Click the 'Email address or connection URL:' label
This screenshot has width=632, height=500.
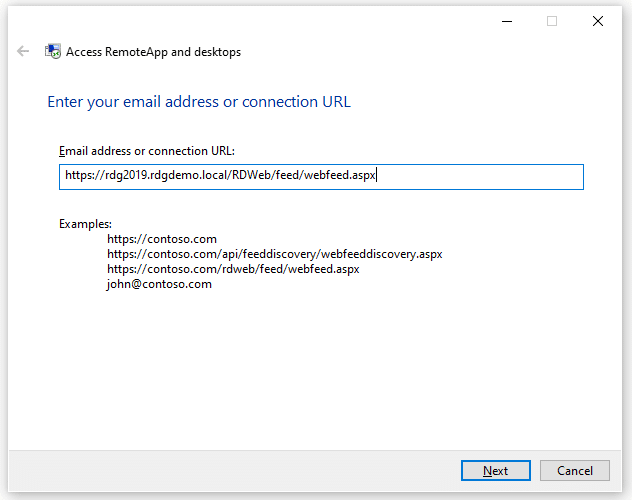pos(147,151)
